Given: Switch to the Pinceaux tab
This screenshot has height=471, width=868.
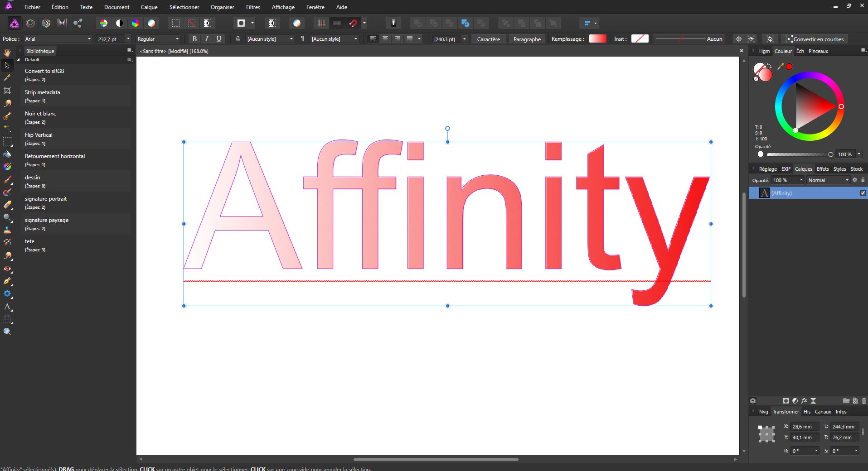Looking at the screenshot, I should (x=818, y=51).
